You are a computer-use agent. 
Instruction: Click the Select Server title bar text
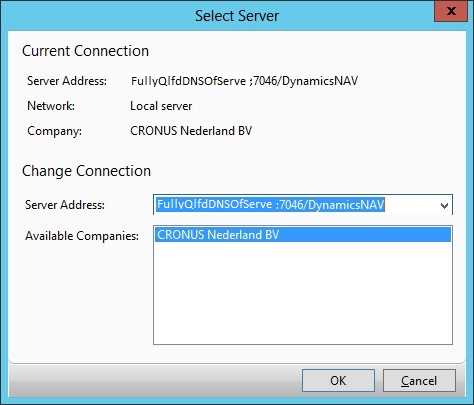click(x=237, y=16)
